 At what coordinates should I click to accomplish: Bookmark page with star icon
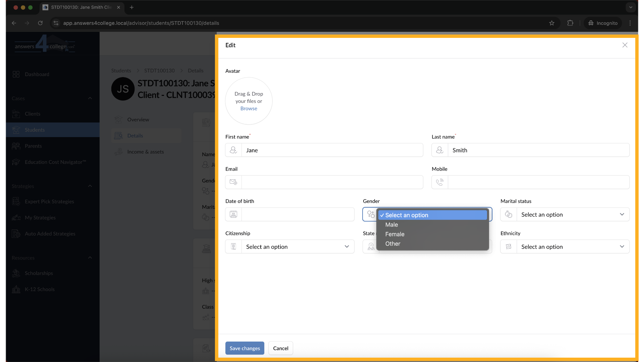point(552,23)
